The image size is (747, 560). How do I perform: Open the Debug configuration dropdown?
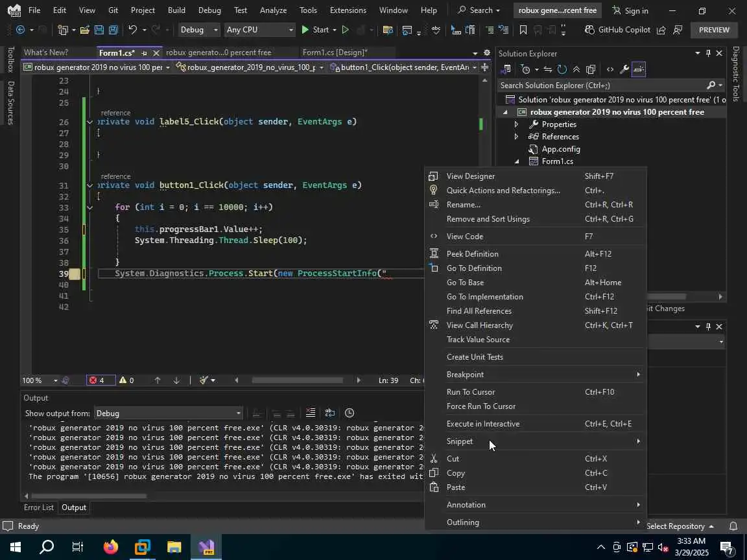point(198,30)
